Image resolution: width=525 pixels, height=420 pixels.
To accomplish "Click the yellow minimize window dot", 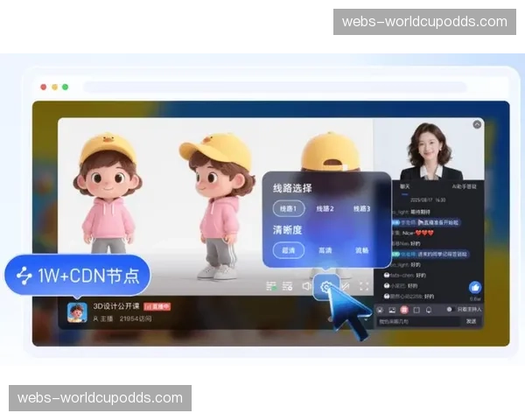I will click(54, 87).
